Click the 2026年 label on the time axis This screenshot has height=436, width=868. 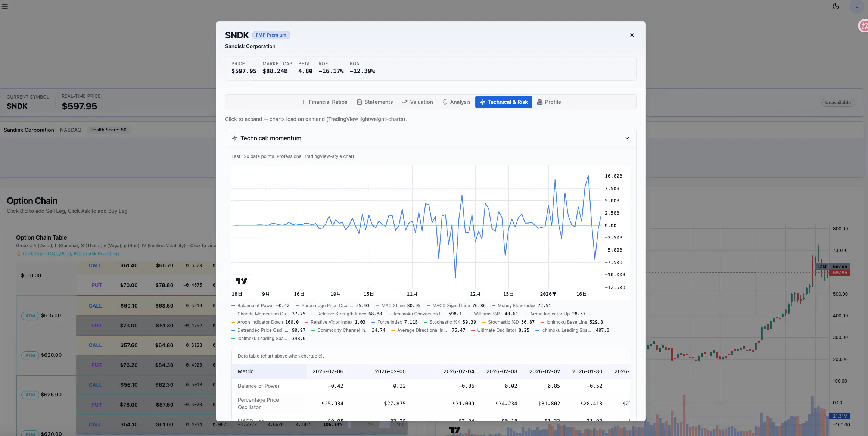click(x=548, y=294)
